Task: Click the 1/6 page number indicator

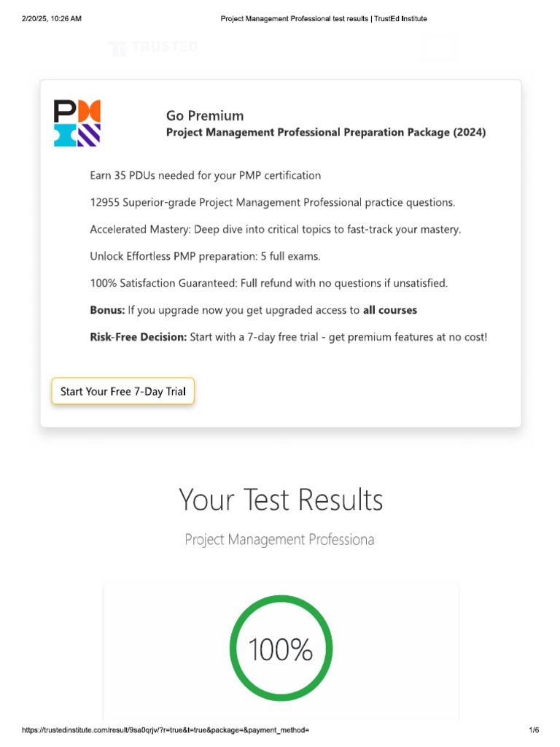Action: [534, 730]
